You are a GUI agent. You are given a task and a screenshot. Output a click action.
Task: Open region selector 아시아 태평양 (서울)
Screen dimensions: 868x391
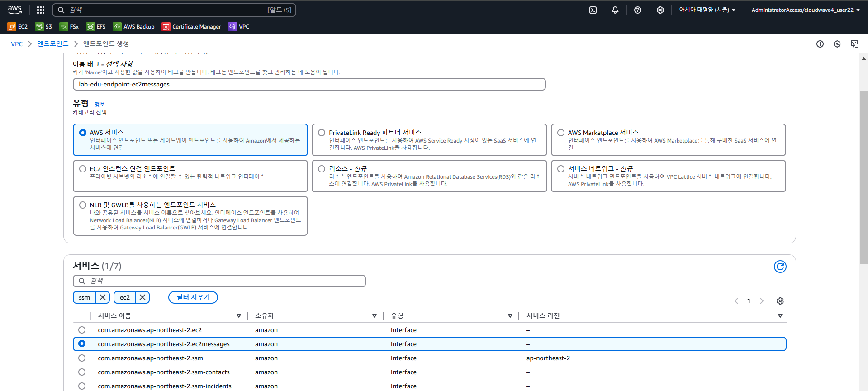707,10
